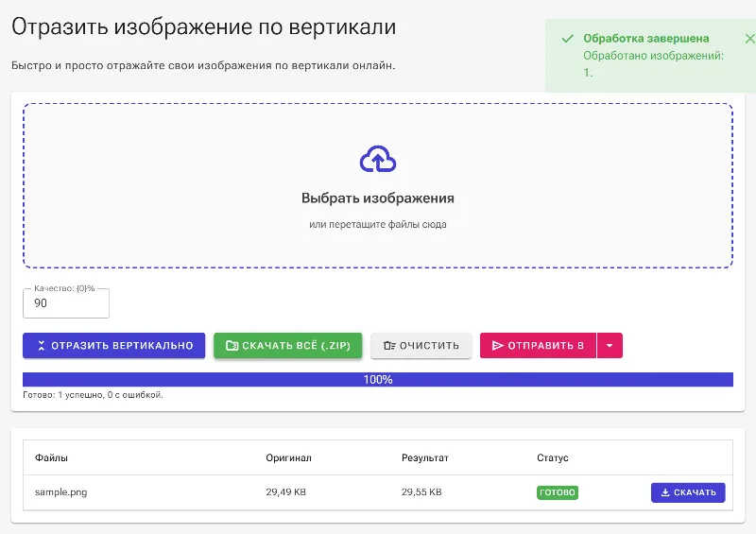Click the 'Обработка завершена' notification title
756x534 pixels.
click(x=646, y=39)
